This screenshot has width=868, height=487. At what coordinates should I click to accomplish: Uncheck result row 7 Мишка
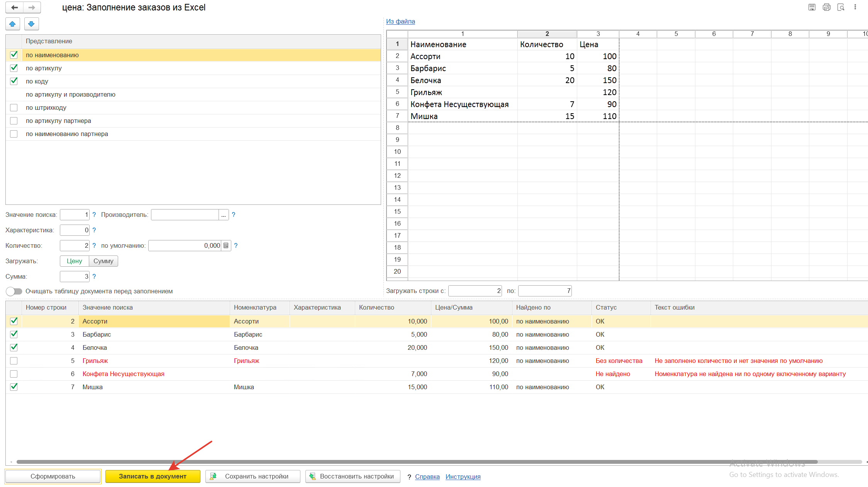[x=14, y=387]
